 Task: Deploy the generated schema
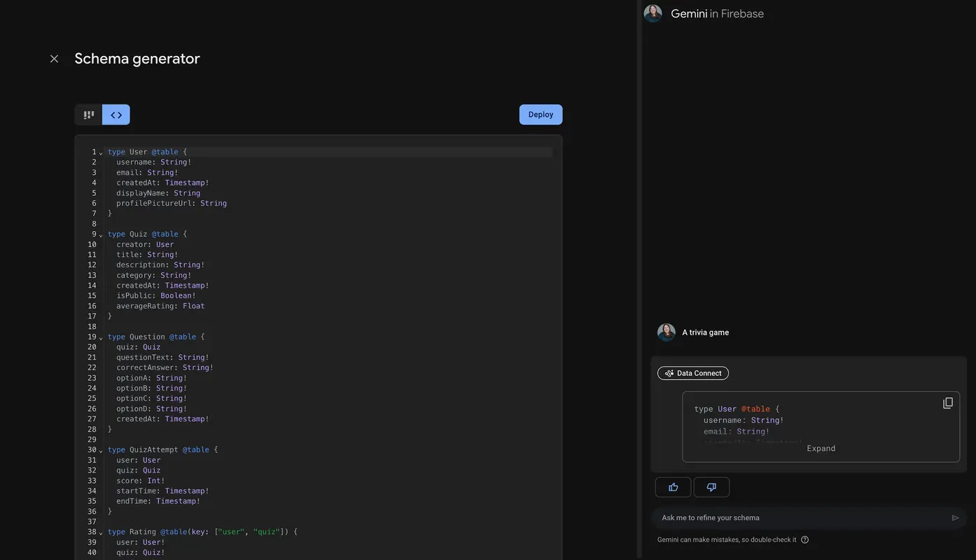[541, 115]
